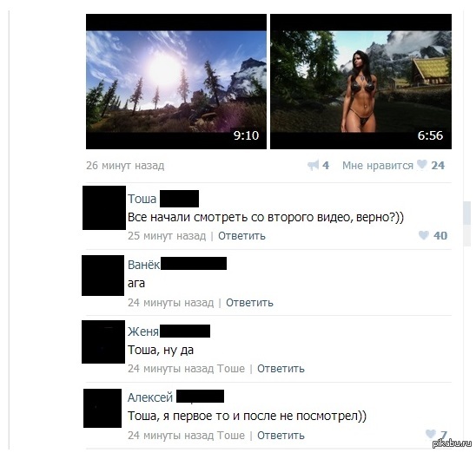Reply to Тоша's comment via 'Ответить'

click(241, 236)
